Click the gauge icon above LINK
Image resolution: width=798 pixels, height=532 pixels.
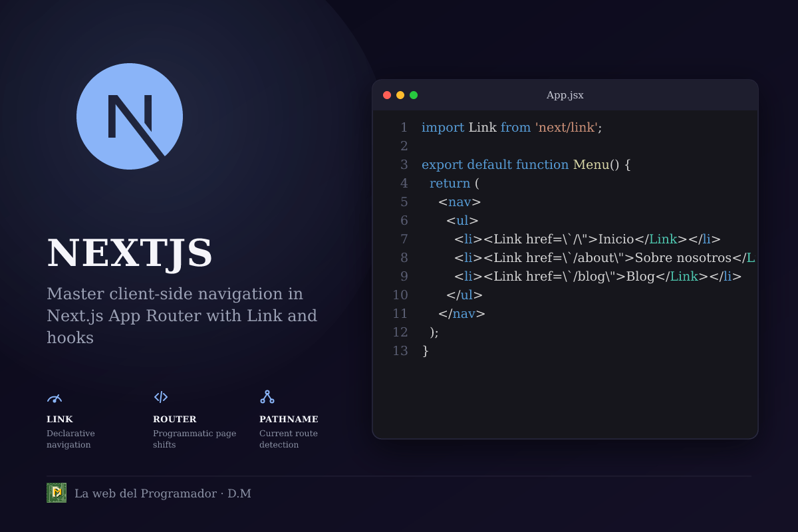pos(55,398)
